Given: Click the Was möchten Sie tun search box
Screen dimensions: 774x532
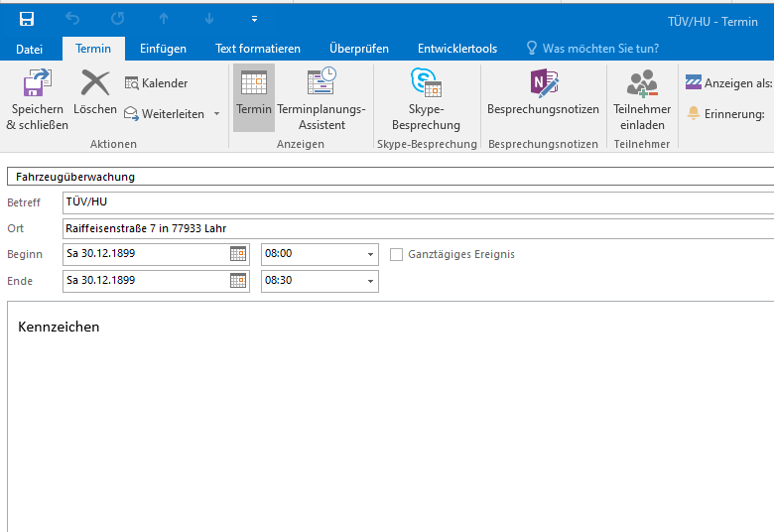Looking at the screenshot, I should coord(593,49).
